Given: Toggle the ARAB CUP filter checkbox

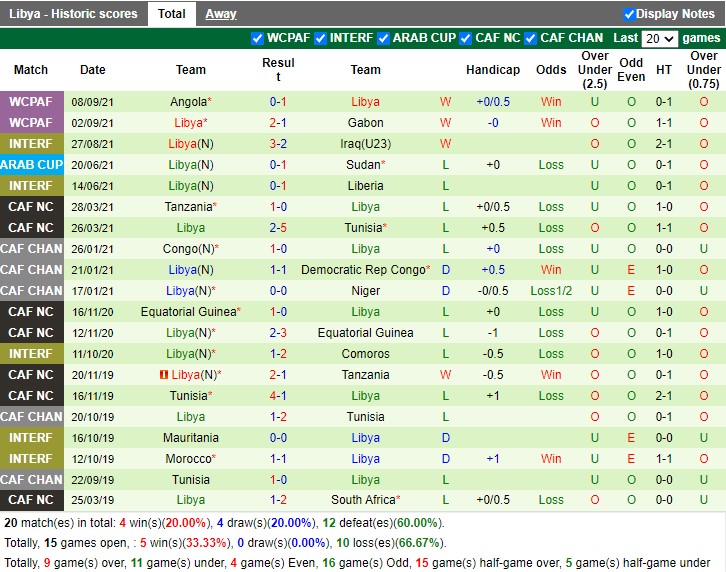Looking at the screenshot, I should 383,38.
